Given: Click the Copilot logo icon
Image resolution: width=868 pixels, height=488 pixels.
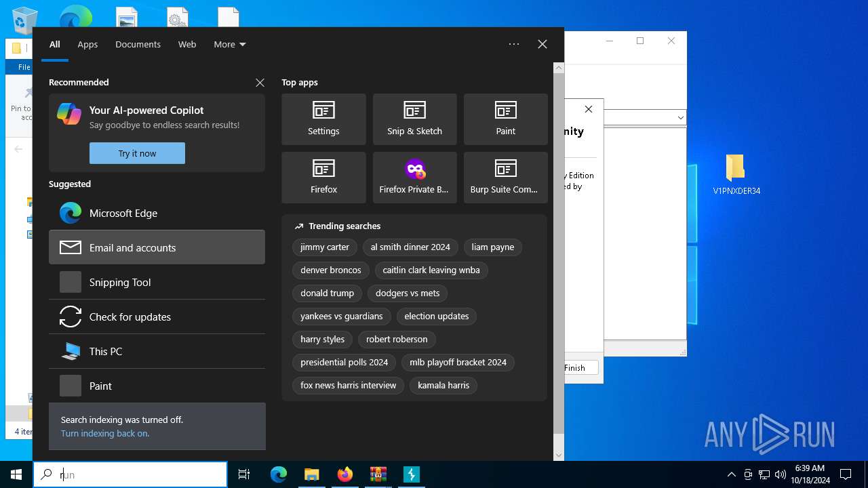Looking at the screenshot, I should [x=69, y=114].
